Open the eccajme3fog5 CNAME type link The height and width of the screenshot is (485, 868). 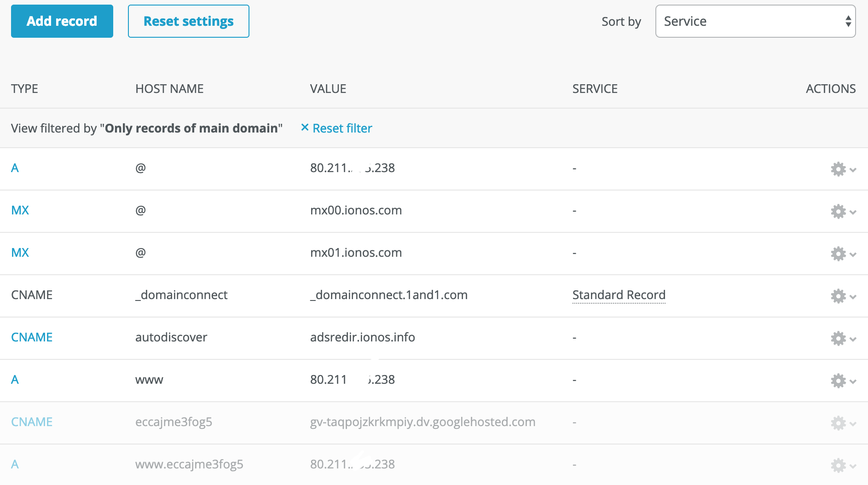click(x=32, y=422)
